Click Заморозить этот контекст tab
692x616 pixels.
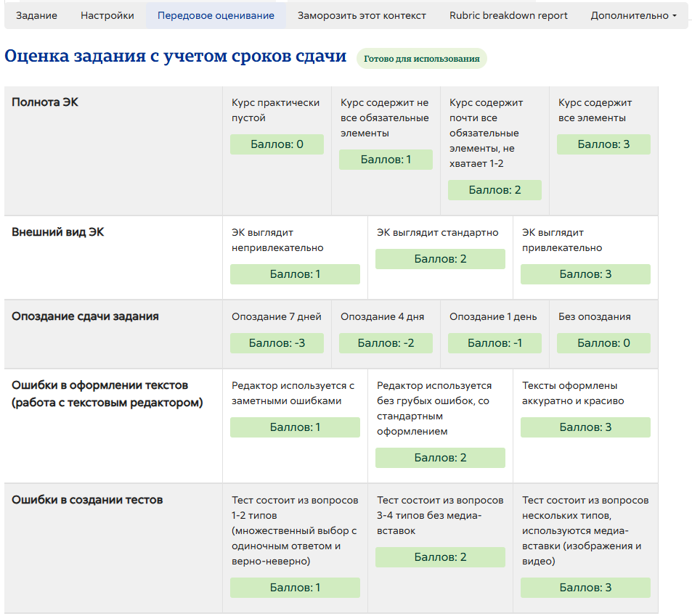coord(362,15)
